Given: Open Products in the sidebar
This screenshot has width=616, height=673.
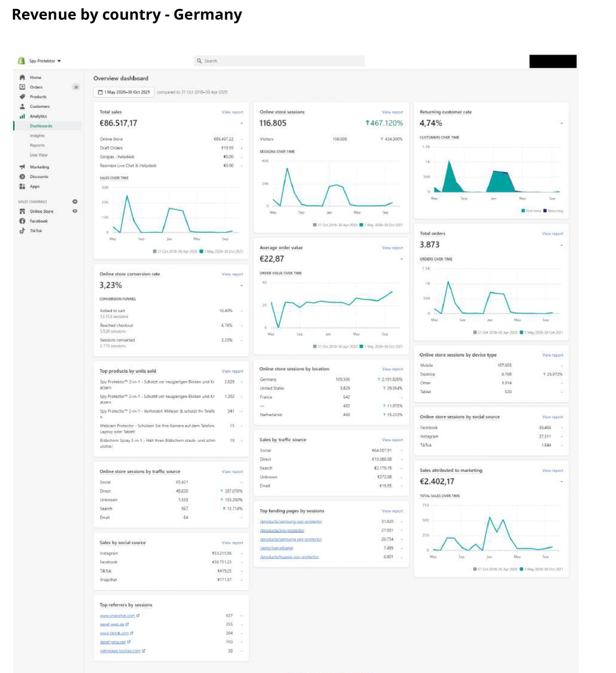Looking at the screenshot, I should point(38,97).
